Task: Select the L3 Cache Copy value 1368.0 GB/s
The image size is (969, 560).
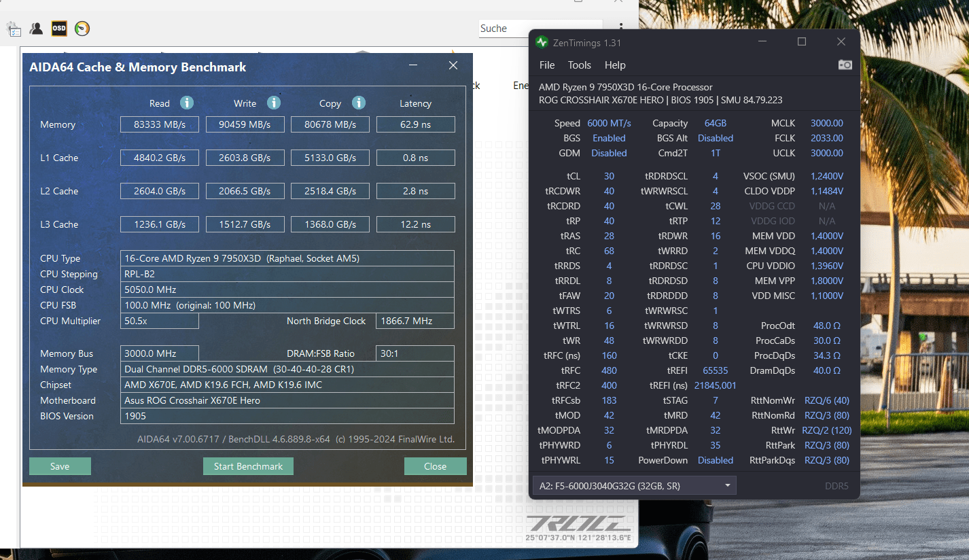Action: [x=330, y=224]
